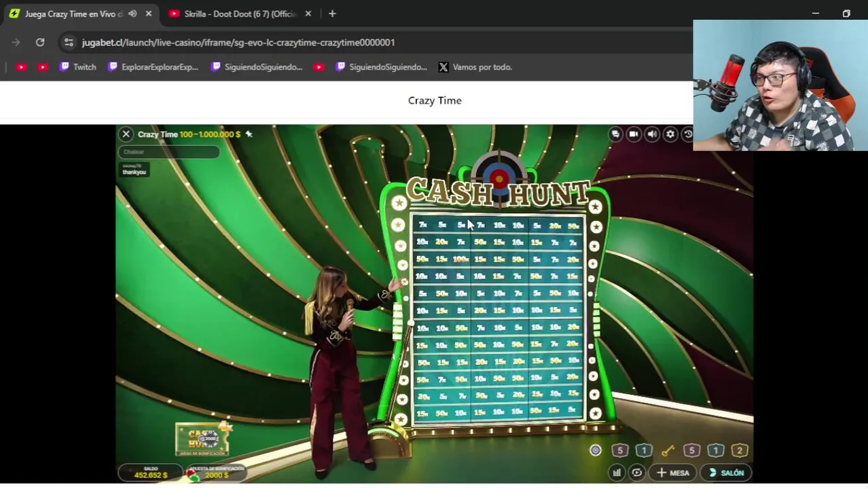
Task: Switch to the Skrilla - Doot Doot tab
Action: click(240, 14)
